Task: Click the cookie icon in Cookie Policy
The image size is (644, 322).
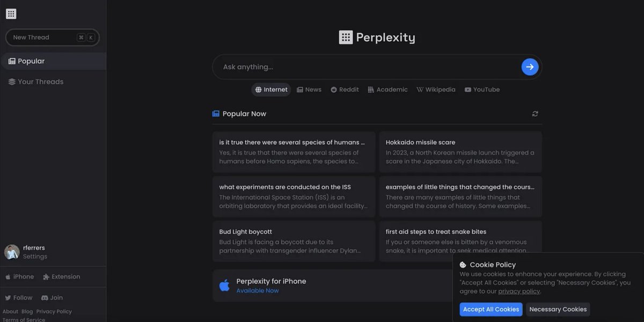Action: 463,265
